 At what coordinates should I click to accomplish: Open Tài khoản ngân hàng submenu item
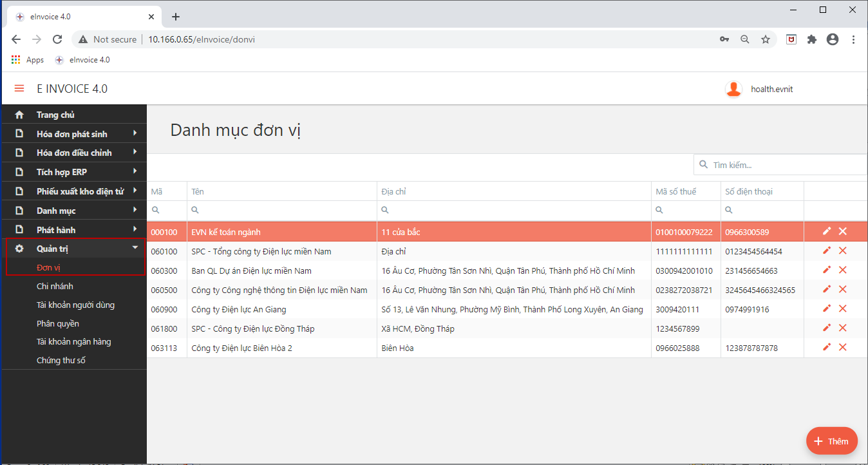pyautogui.click(x=75, y=342)
